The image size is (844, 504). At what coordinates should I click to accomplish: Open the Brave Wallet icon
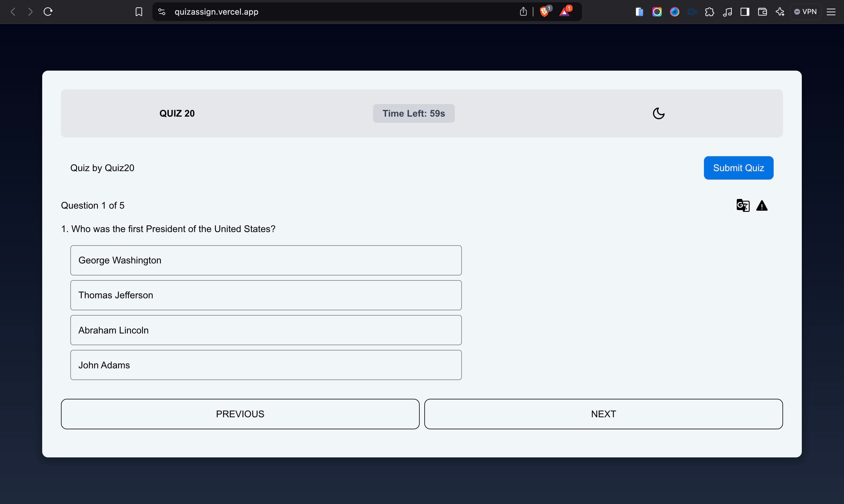click(762, 12)
